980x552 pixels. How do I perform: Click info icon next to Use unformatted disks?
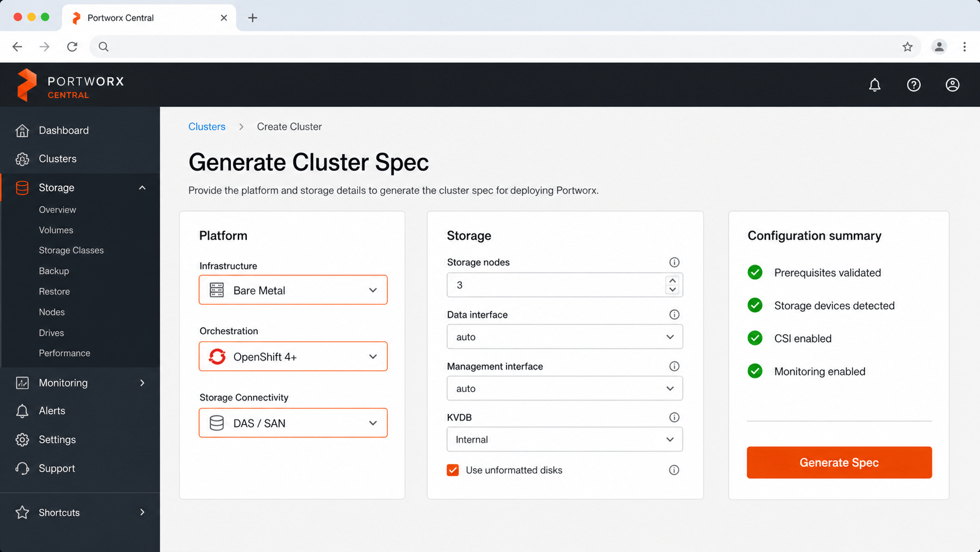pos(674,470)
